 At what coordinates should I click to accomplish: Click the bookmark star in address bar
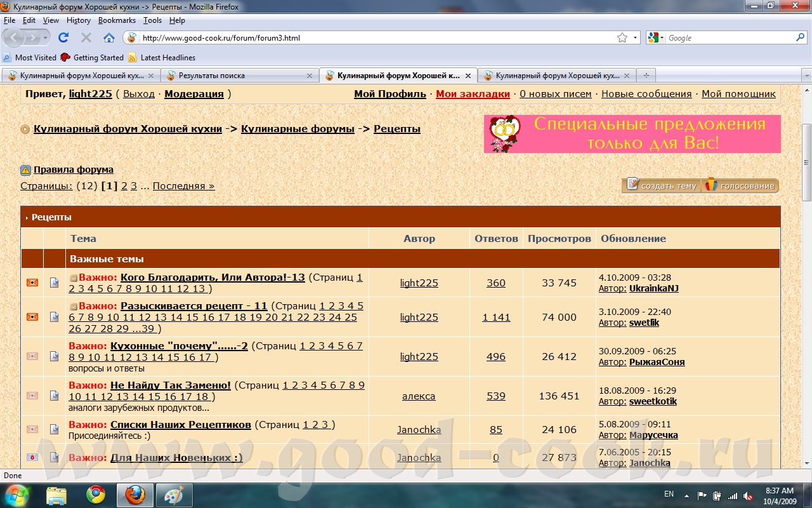pyautogui.click(x=622, y=38)
